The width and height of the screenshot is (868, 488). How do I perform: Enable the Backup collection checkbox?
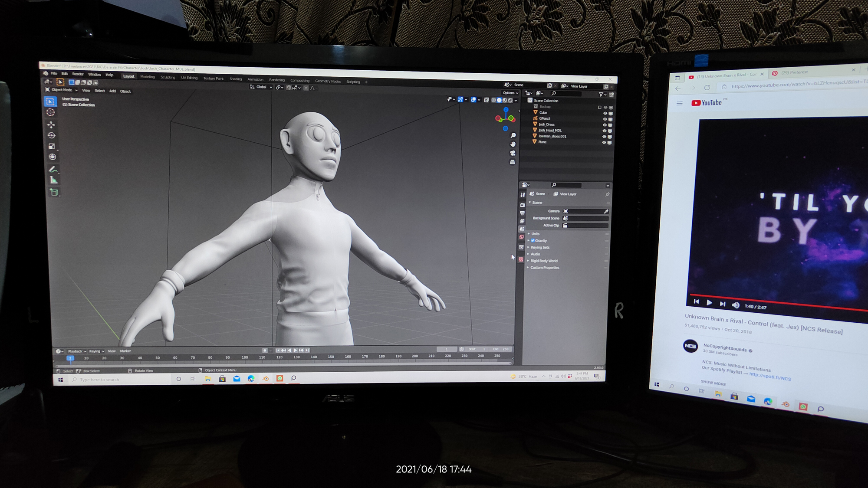coord(599,108)
